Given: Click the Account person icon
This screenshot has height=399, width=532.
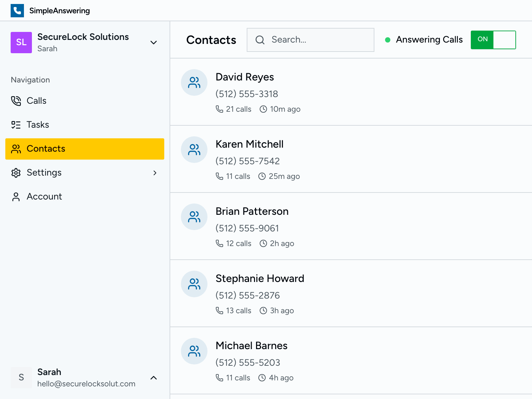Looking at the screenshot, I should click(16, 197).
